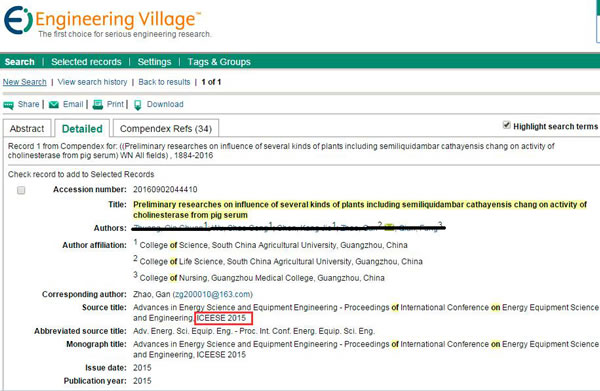Click the corresponding author email zg200010@163.com
Viewport: 600px width, 391px height.
pos(212,294)
